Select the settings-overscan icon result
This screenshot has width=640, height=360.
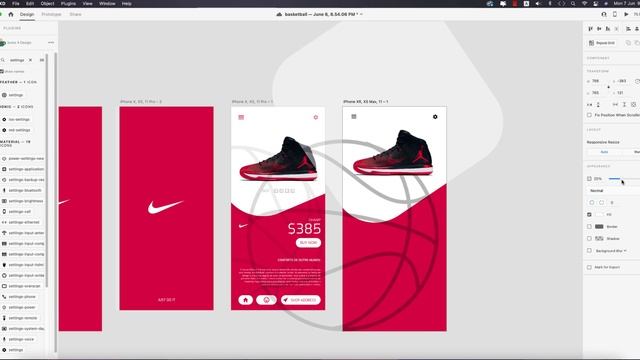tap(21, 286)
